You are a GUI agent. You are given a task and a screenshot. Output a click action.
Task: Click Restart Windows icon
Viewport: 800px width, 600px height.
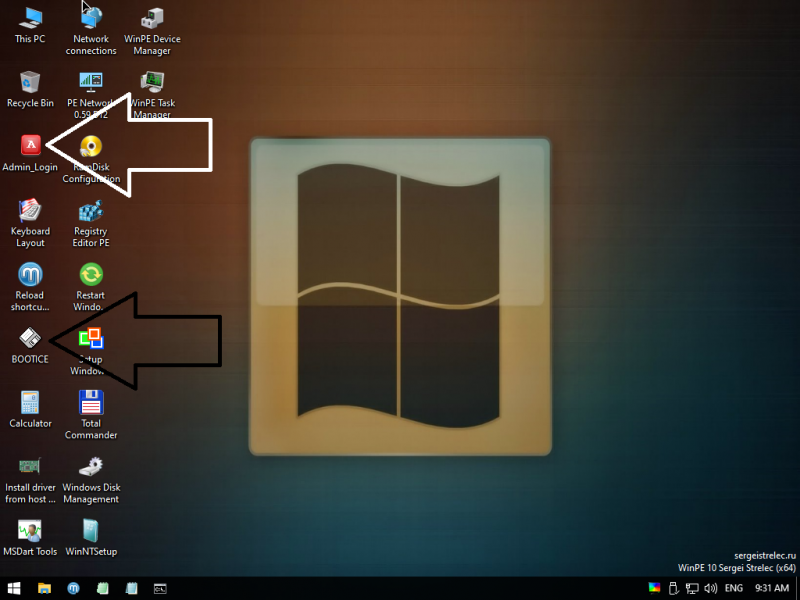point(91,287)
